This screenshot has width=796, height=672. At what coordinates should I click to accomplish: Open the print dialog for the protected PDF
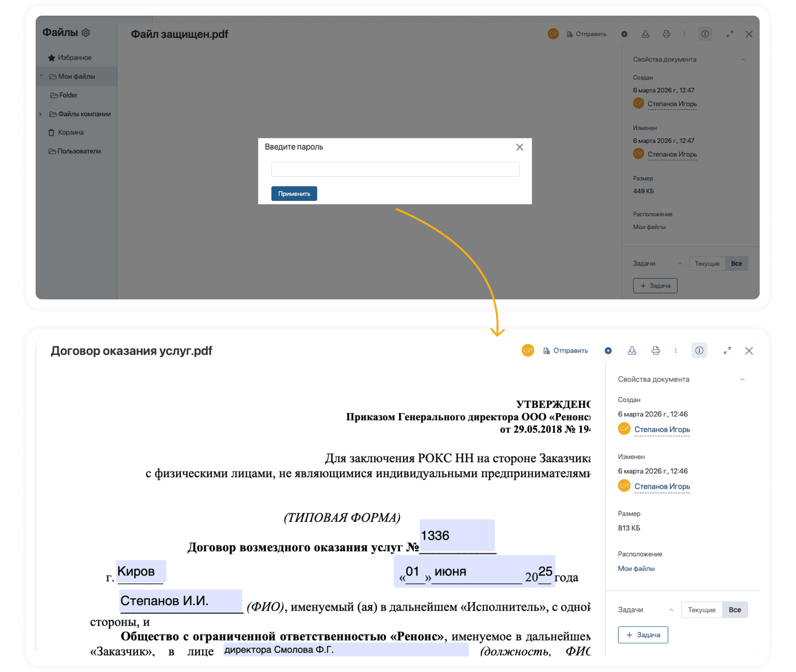[667, 34]
